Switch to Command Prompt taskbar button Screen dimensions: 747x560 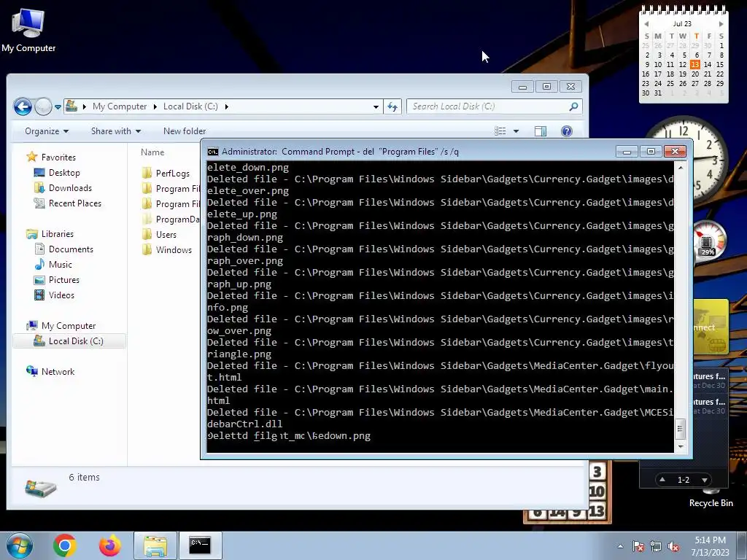[x=200, y=545]
